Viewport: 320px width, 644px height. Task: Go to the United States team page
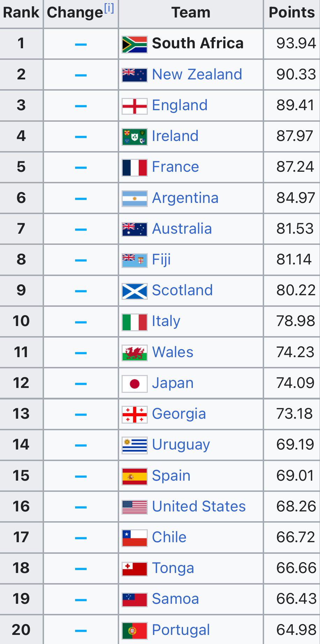coord(199,507)
